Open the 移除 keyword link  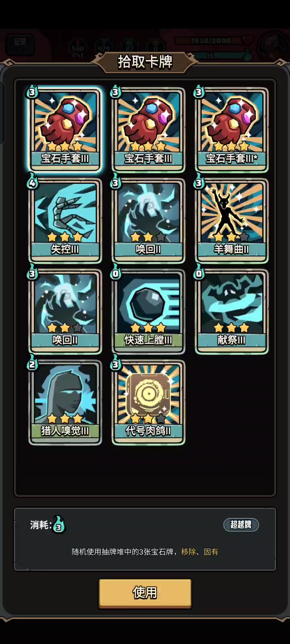click(x=188, y=552)
